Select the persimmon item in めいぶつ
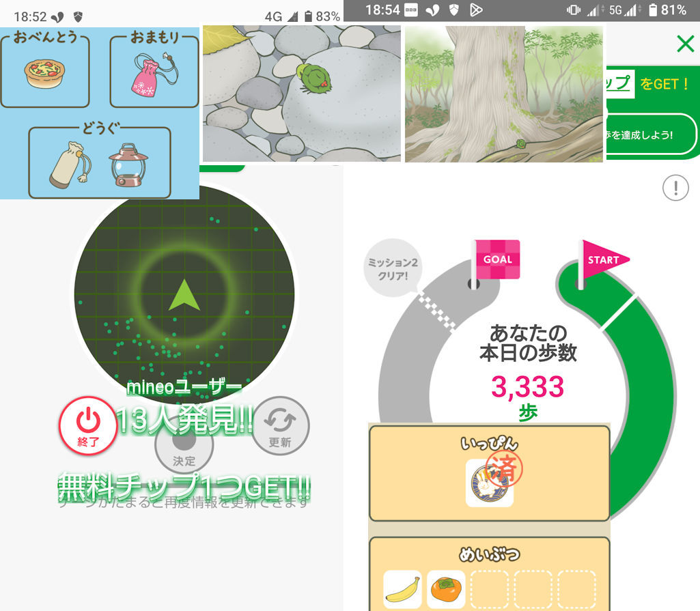700x611 pixels. click(x=446, y=590)
